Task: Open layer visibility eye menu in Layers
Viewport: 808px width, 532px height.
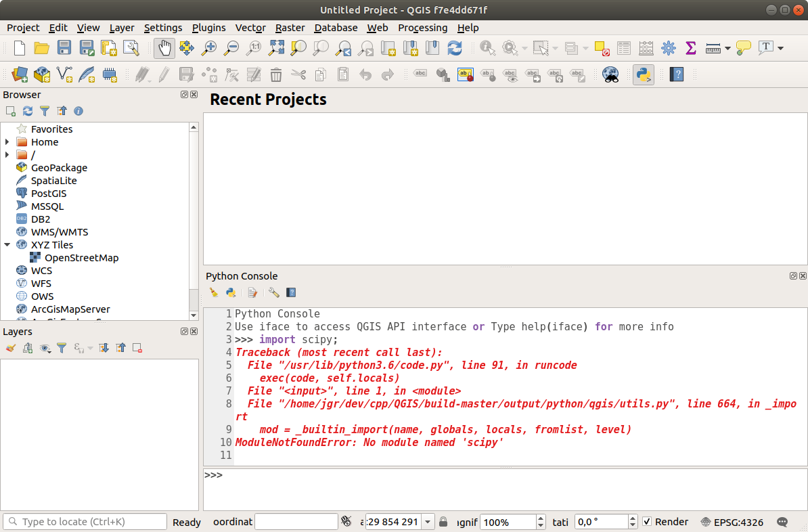Action: point(45,348)
